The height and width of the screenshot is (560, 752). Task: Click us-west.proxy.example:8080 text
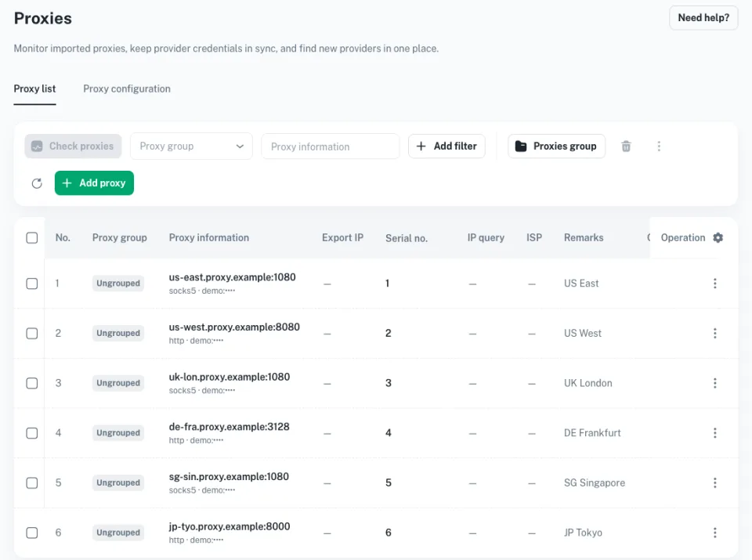[x=234, y=327]
